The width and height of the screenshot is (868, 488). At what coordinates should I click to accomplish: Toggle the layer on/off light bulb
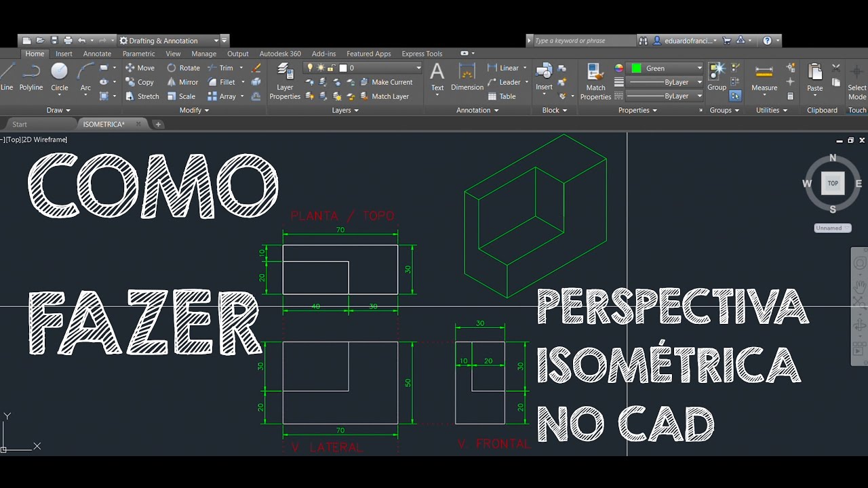(x=311, y=68)
